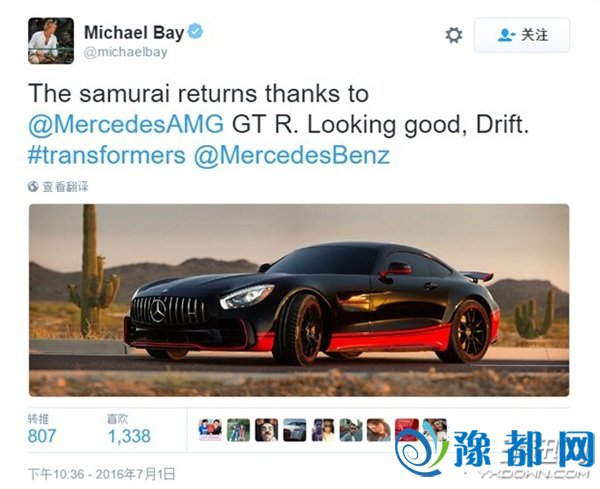Click the 关注 follow button
The image size is (600, 489).
tap(522, 35)
